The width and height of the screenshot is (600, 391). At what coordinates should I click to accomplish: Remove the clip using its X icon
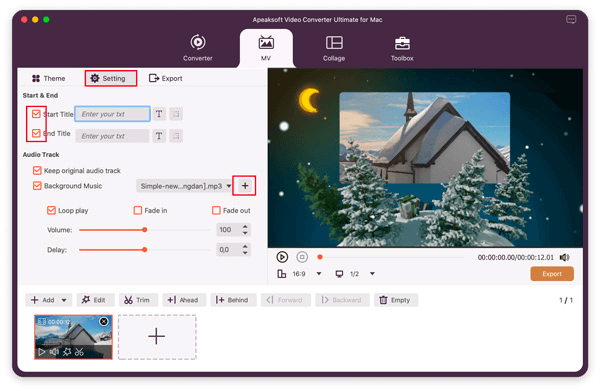point(104,322)
